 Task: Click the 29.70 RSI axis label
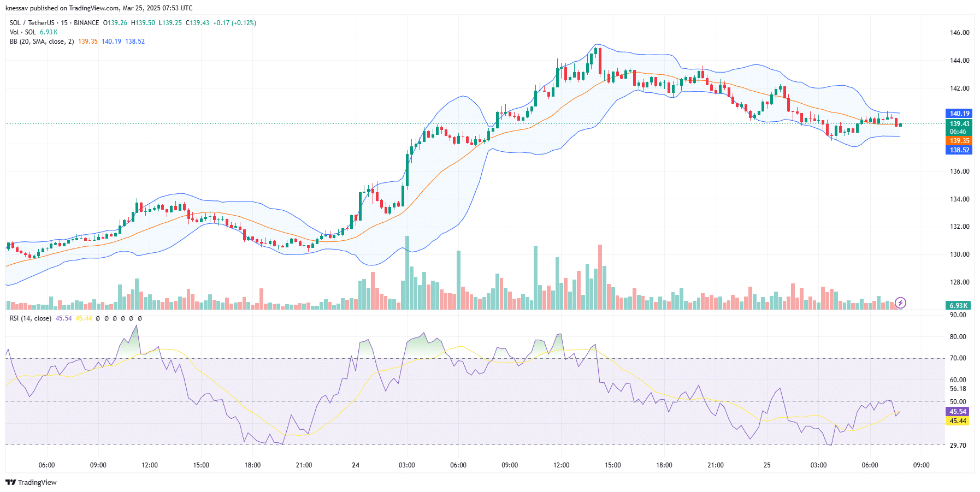(x=958, y=446)
